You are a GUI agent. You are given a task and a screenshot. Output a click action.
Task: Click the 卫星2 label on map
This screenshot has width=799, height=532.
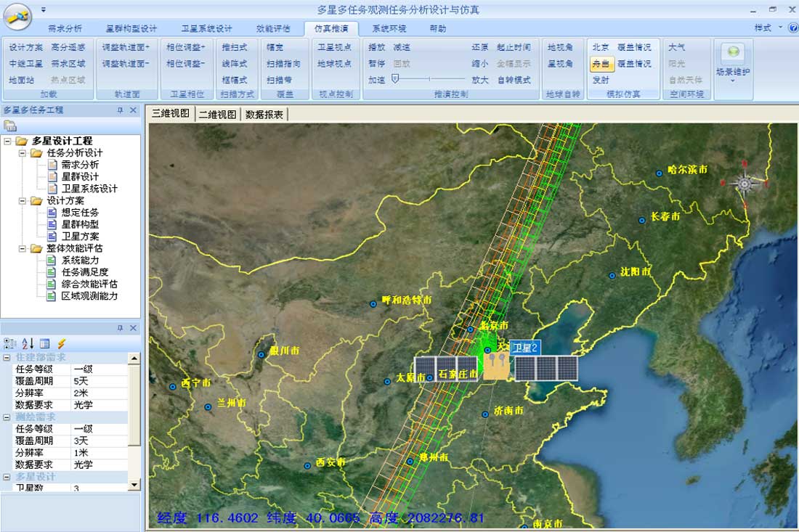click(525, 348)
